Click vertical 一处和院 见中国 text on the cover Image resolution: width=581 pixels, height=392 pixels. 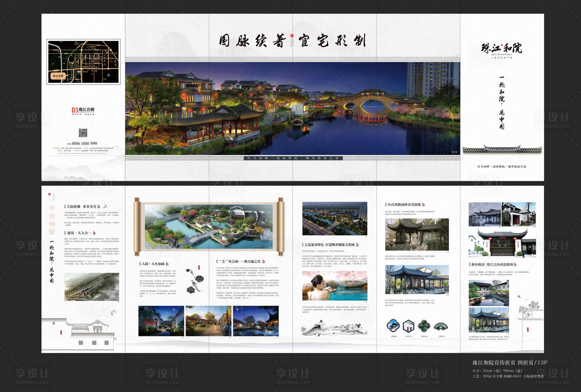(501, 103)
